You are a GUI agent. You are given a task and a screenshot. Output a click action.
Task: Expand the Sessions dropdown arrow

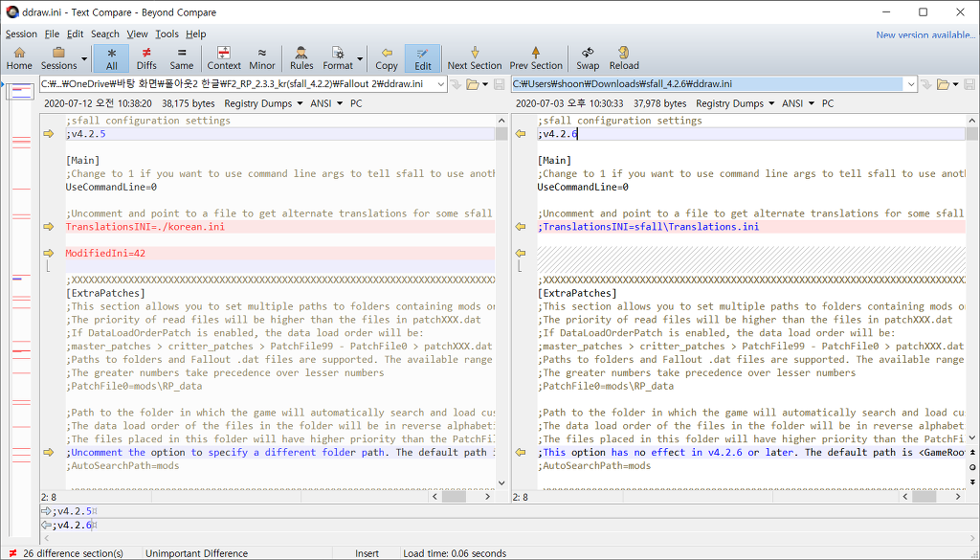(84, 58)
